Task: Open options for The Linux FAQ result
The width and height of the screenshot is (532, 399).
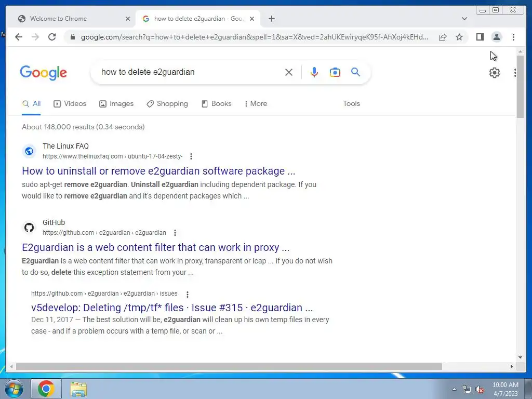Action: (191, 156)
